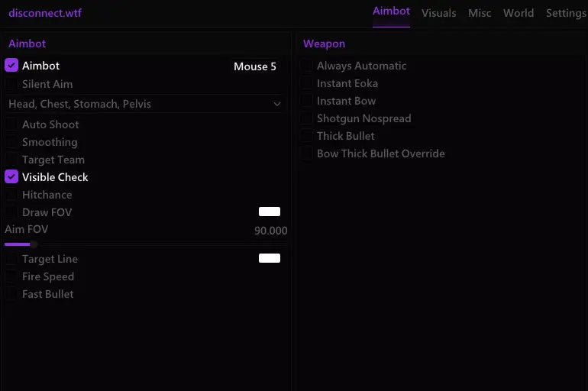Turn on the Draw FOV checkbox
588x391 pixels.
(11, 212)
